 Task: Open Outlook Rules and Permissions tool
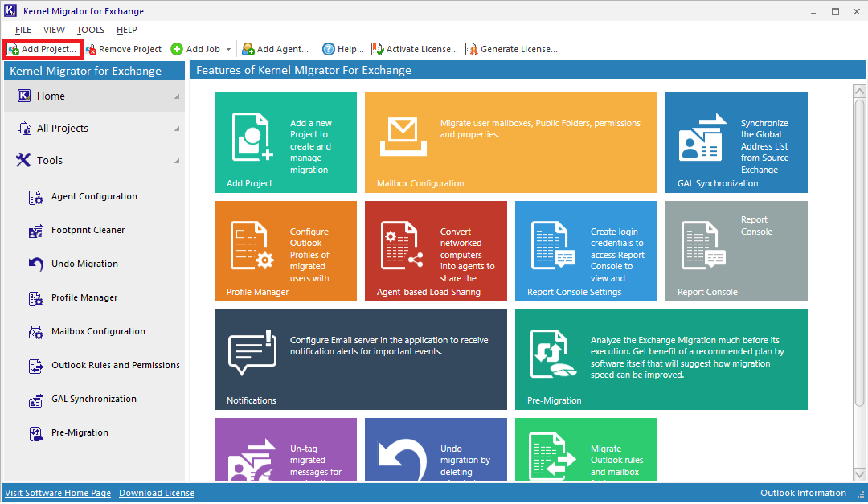(115, 366)
